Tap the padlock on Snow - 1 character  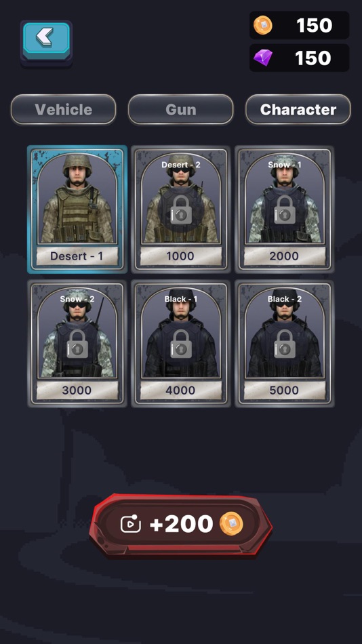point(284,209)
